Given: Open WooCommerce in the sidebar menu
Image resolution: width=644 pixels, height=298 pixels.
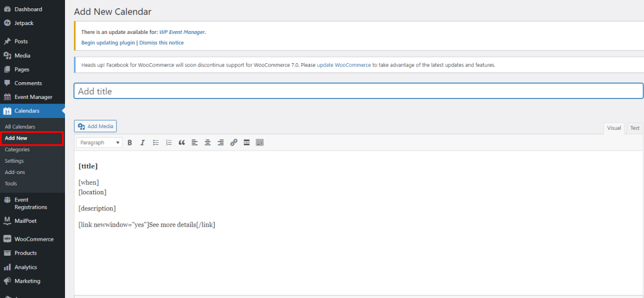Looking at the screenshot, I should [x=33, y=239].
